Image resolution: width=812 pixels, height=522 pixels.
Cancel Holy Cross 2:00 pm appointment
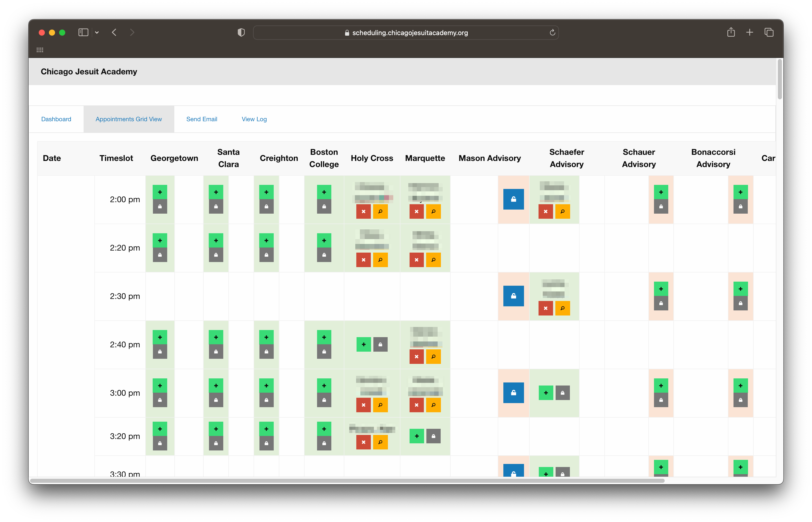click(363, 212)
